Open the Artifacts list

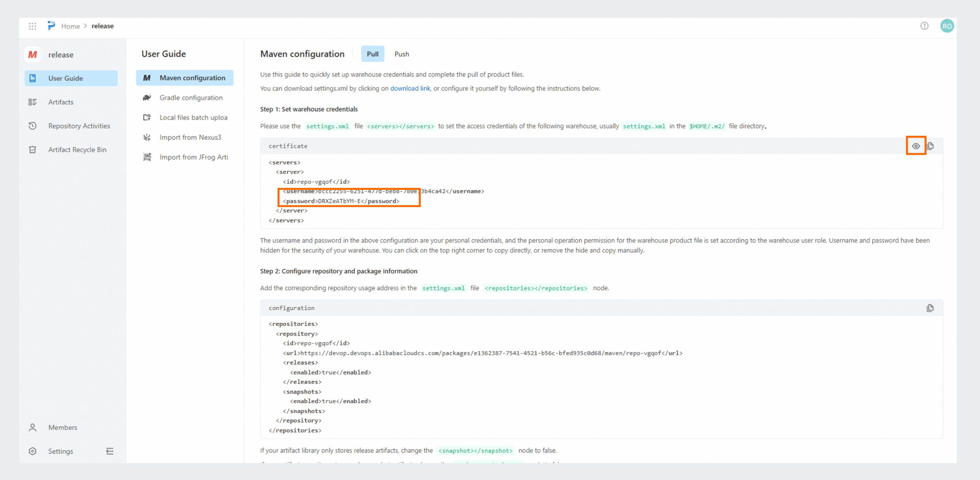(61, 102)
